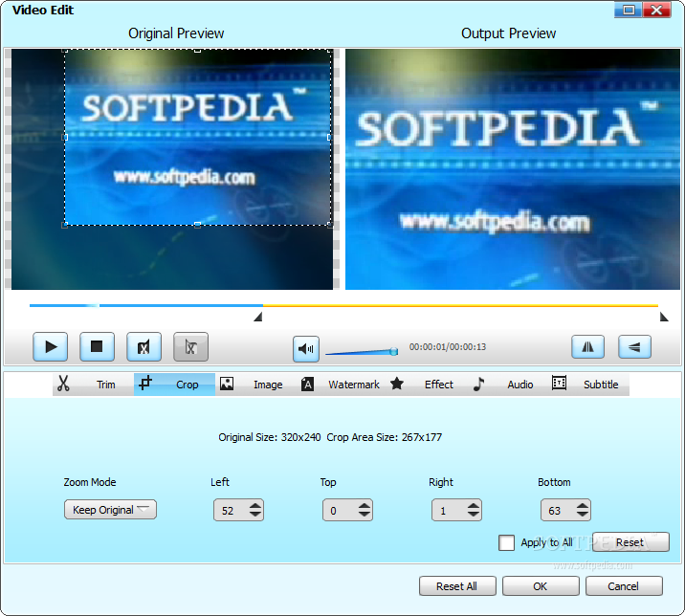Click the Reset button for crop settings

pos(630,542)
